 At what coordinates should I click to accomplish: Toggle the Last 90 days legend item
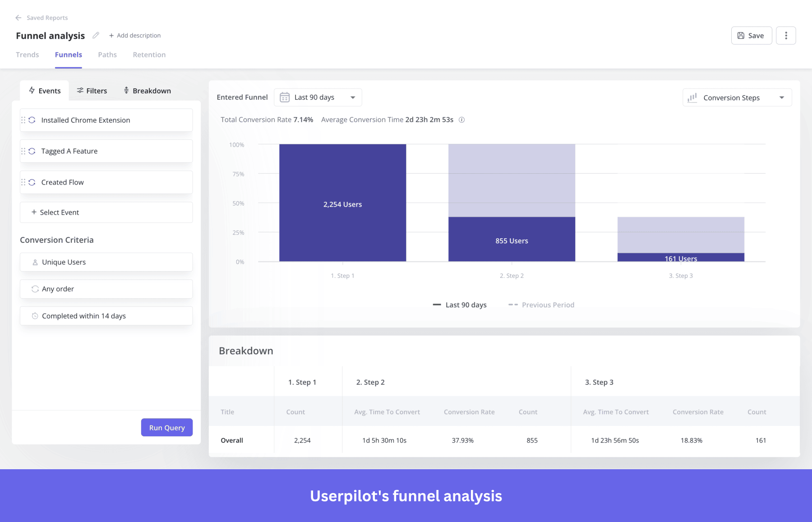tap(459, 305)
